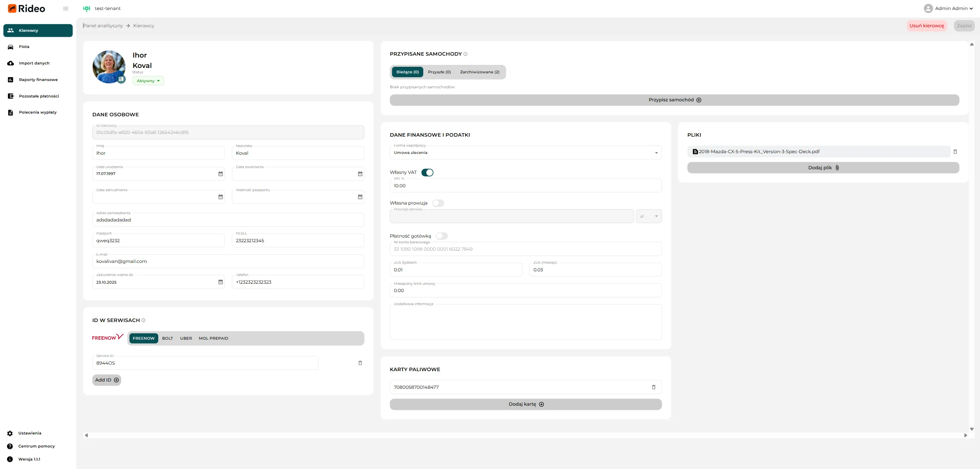Click the PDF file document icon
This screenshot has width=980, height=469.
click(695, 152)
